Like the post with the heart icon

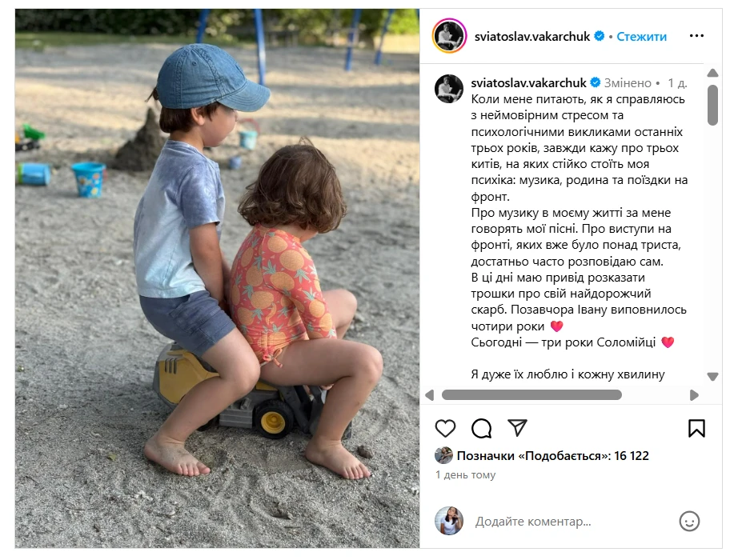445,428
